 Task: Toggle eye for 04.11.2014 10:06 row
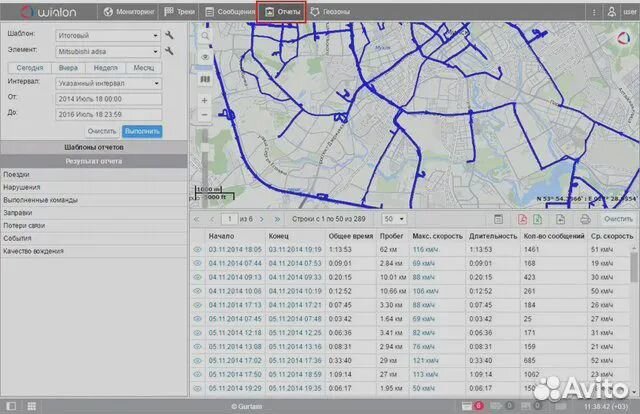click(197, 291)
